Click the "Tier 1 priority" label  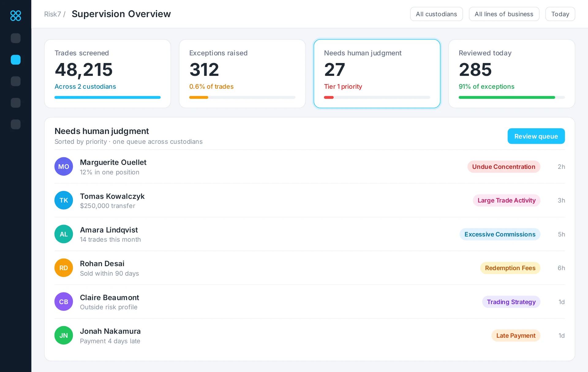[x=343, y=87]
